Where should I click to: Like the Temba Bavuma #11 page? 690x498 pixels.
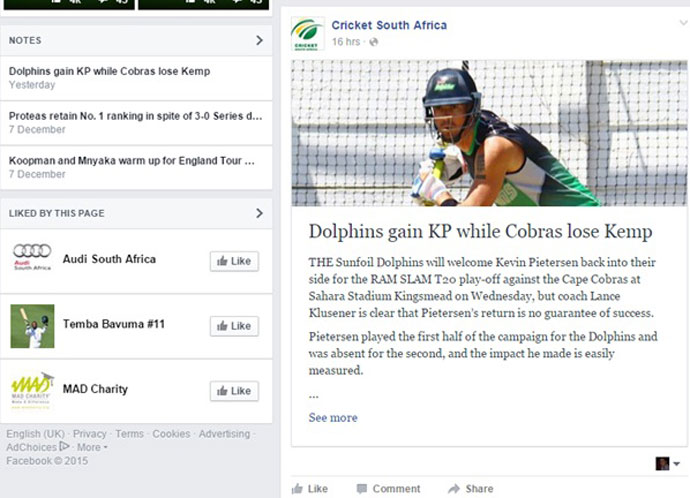234,326
